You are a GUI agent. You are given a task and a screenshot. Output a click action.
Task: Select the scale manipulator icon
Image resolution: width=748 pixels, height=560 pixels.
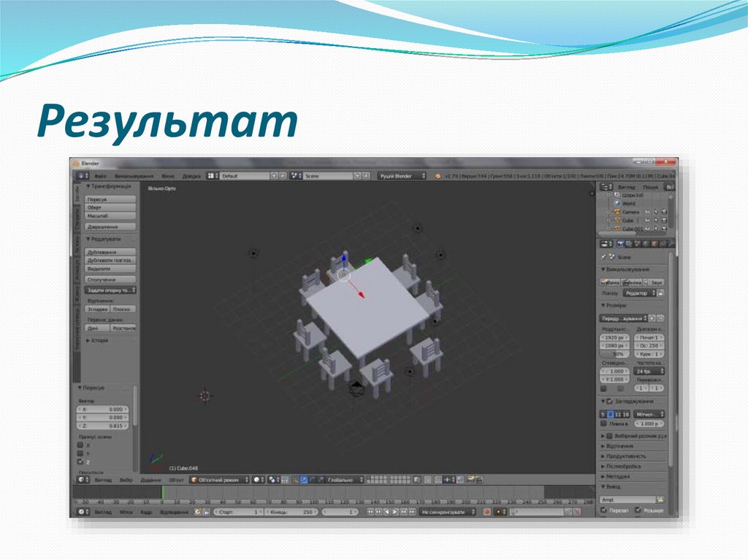pos(321,480)
